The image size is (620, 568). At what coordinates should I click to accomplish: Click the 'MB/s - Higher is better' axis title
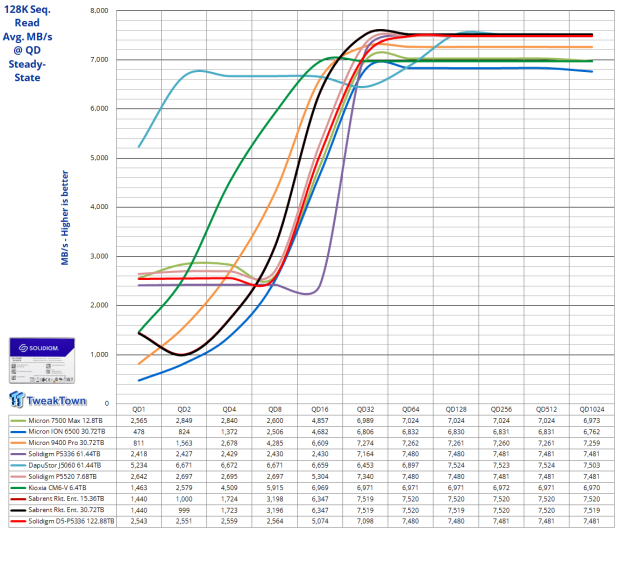(65, 218)
